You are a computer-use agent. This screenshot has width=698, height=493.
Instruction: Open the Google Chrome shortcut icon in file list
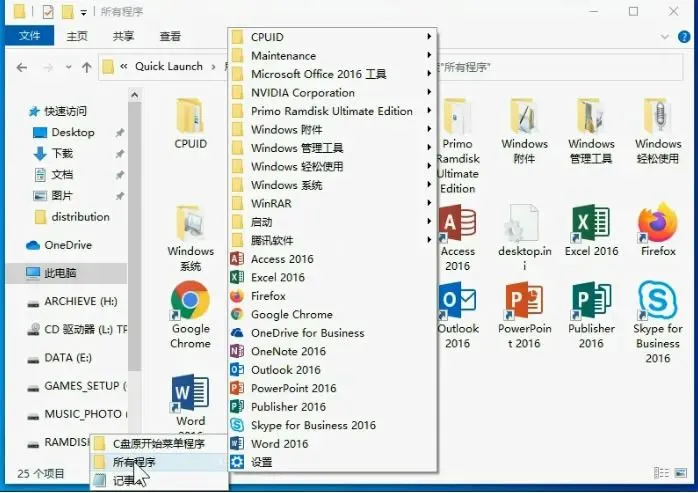click(x=191, y=300)
